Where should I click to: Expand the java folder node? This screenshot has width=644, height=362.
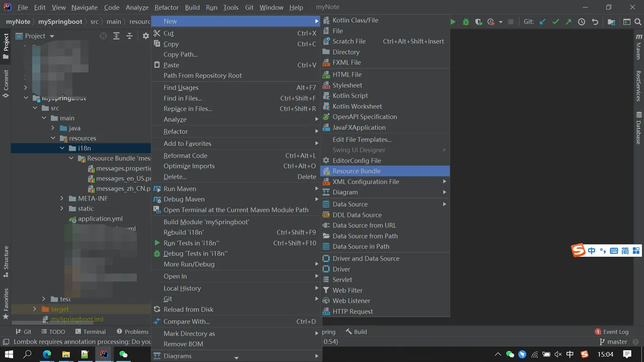point(53,128)
